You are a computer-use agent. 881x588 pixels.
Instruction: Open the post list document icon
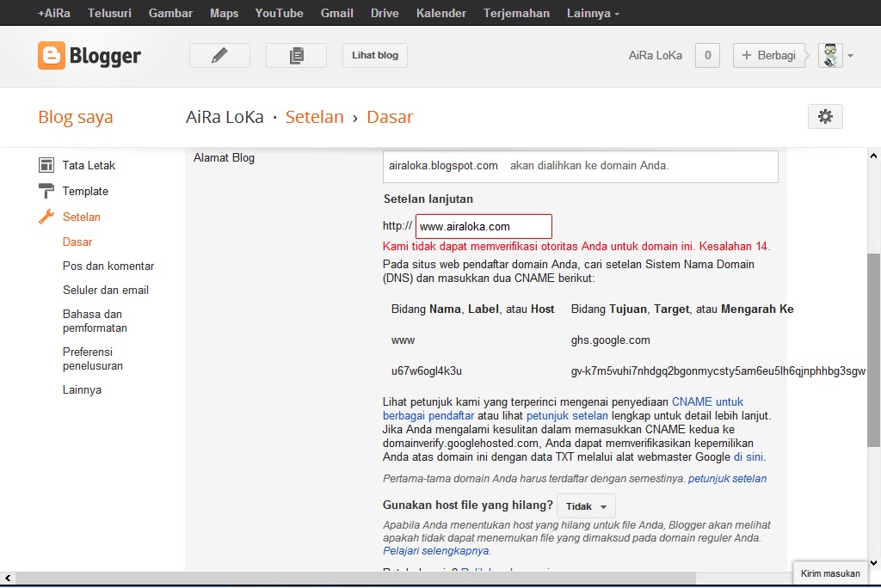pos(296,56)
